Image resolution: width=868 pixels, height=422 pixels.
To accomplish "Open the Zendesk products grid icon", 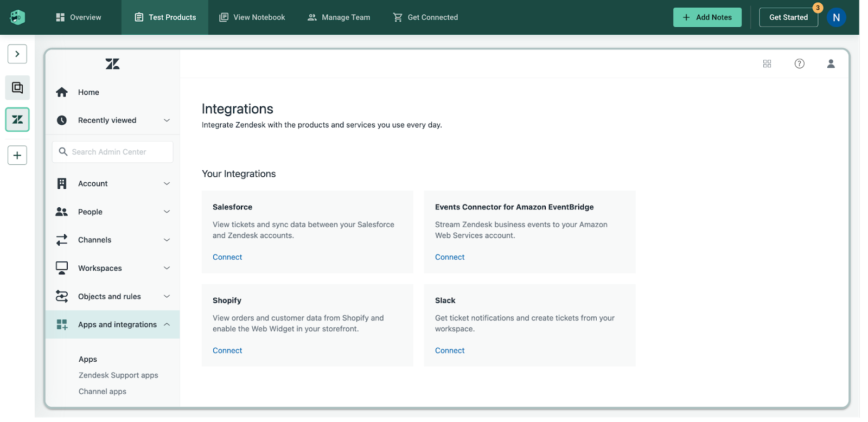I will click(x=767, y=64).
